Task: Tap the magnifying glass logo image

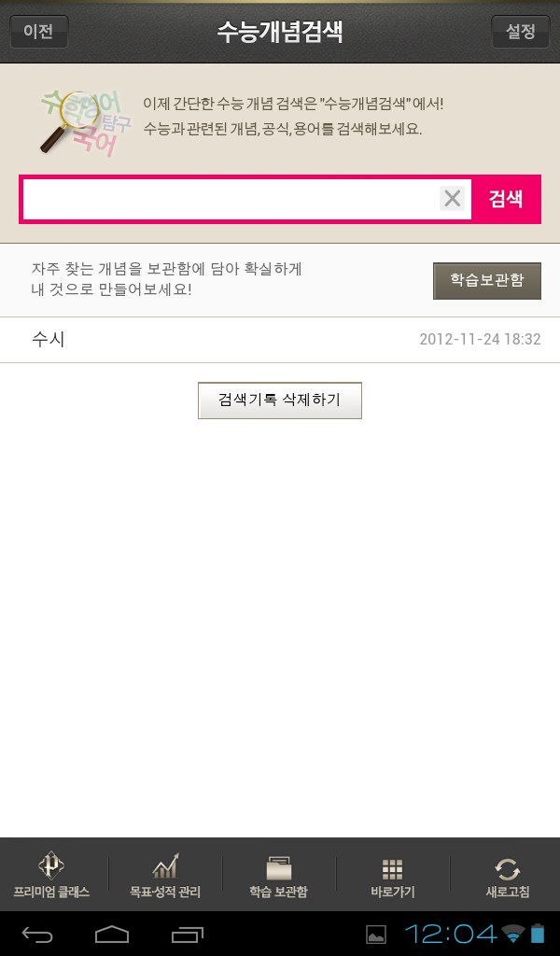Action: (85, 122)
